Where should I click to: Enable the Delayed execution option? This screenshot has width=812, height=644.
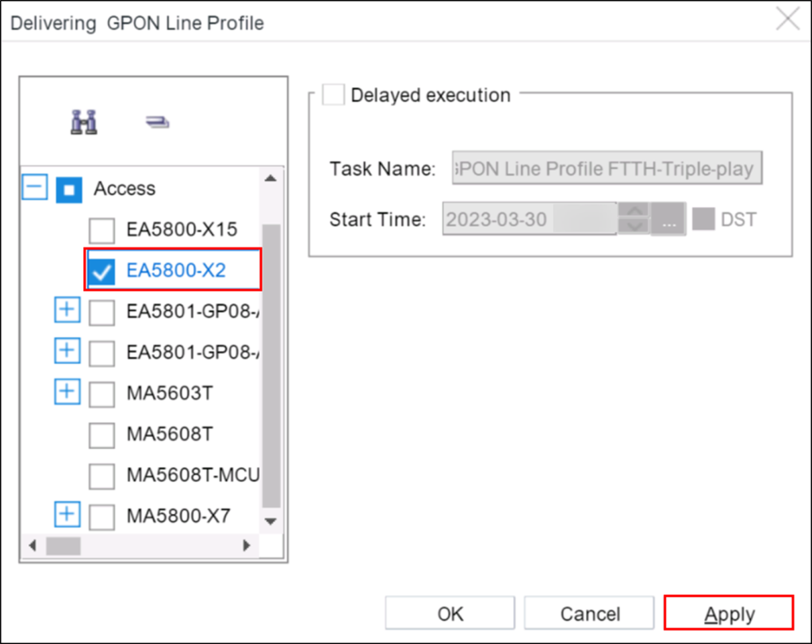point(332,94)
